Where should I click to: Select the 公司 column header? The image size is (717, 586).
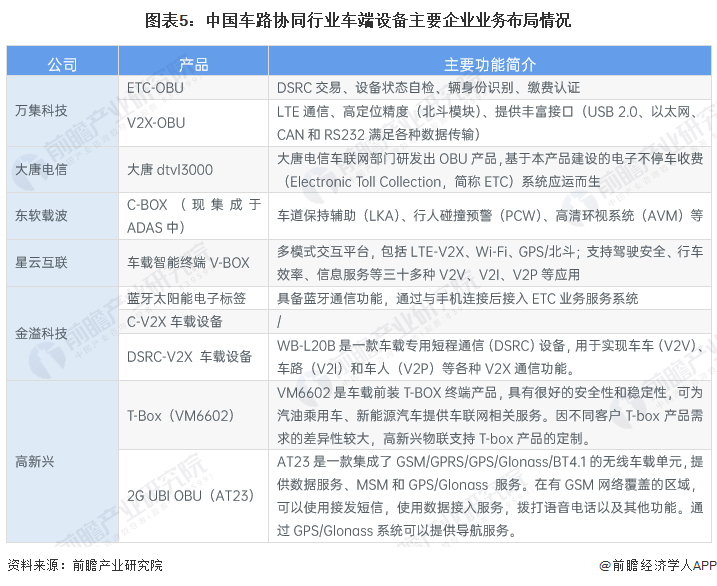(62, 64)
